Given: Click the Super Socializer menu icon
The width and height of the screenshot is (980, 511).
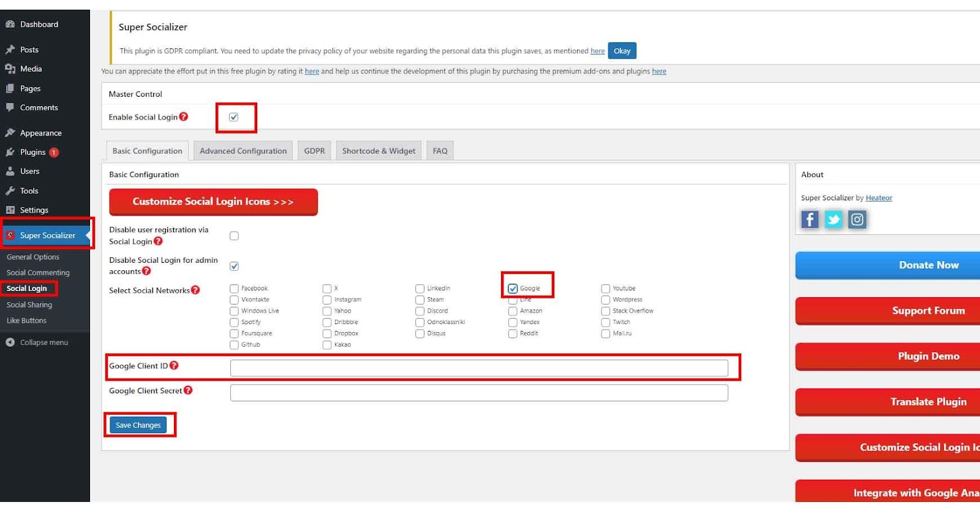Looking at the screenshot, I should click(x=10, y=235).
